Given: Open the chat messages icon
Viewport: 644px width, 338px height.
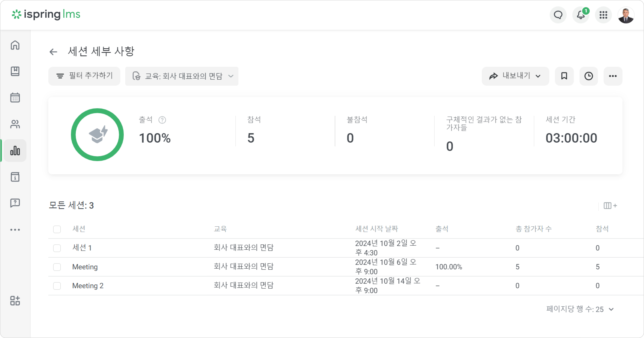Looking at the screenshot, I should (x=558, y=15).
